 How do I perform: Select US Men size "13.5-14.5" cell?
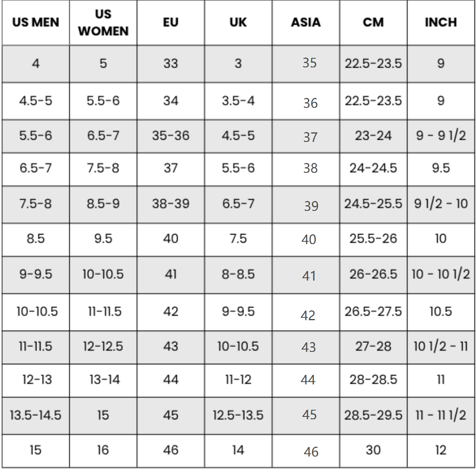36,415
